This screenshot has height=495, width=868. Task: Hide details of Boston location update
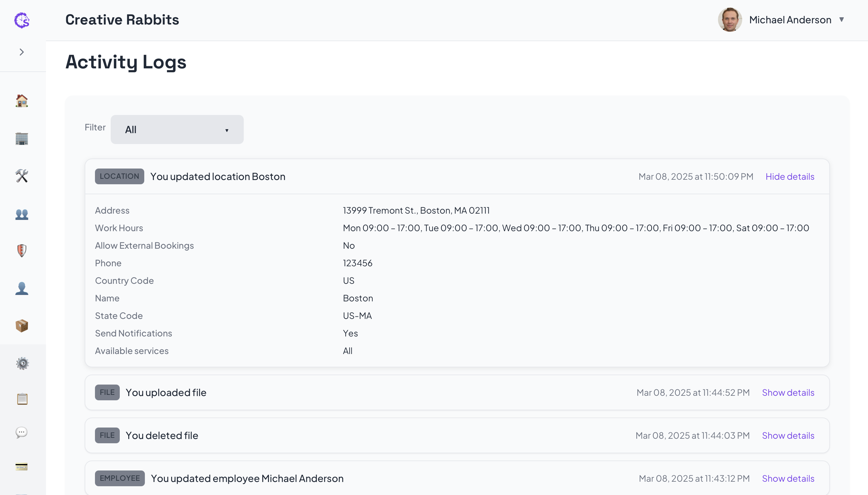click(x=790, y=176)
